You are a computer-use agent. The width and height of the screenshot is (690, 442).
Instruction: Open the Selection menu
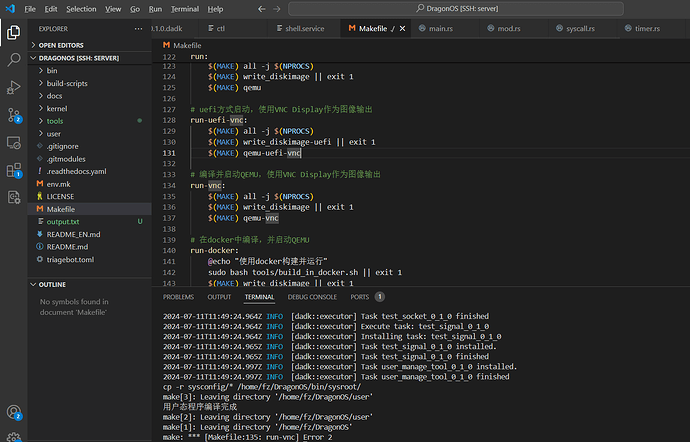[81, 8]
